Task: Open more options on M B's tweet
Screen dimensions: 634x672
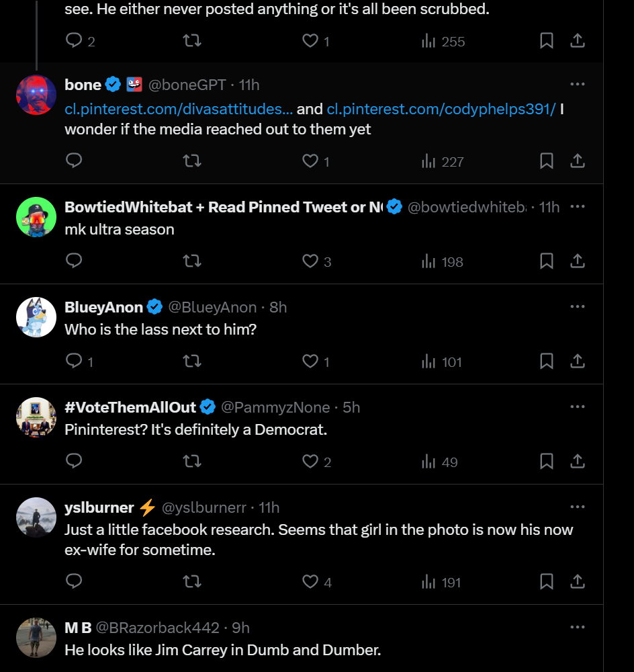Action: pyautogui.click(x=578, y=628)
